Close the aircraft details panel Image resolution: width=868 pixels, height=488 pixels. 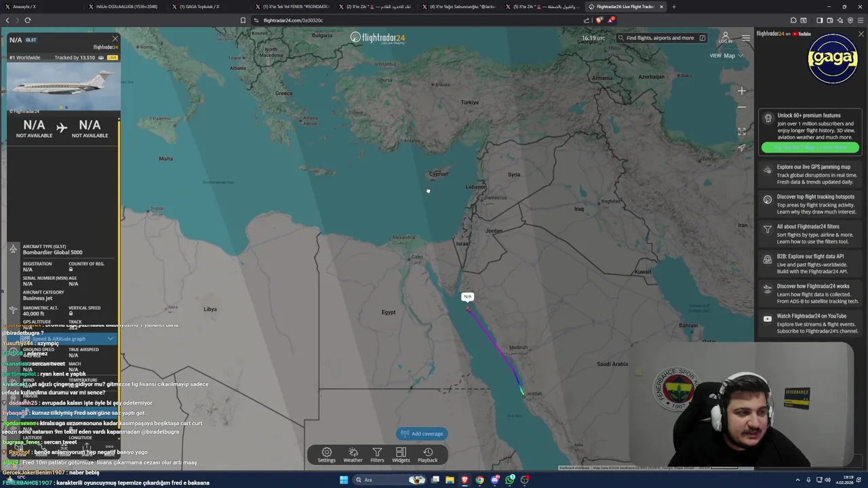pyautogui.click(x=115, y=39)
